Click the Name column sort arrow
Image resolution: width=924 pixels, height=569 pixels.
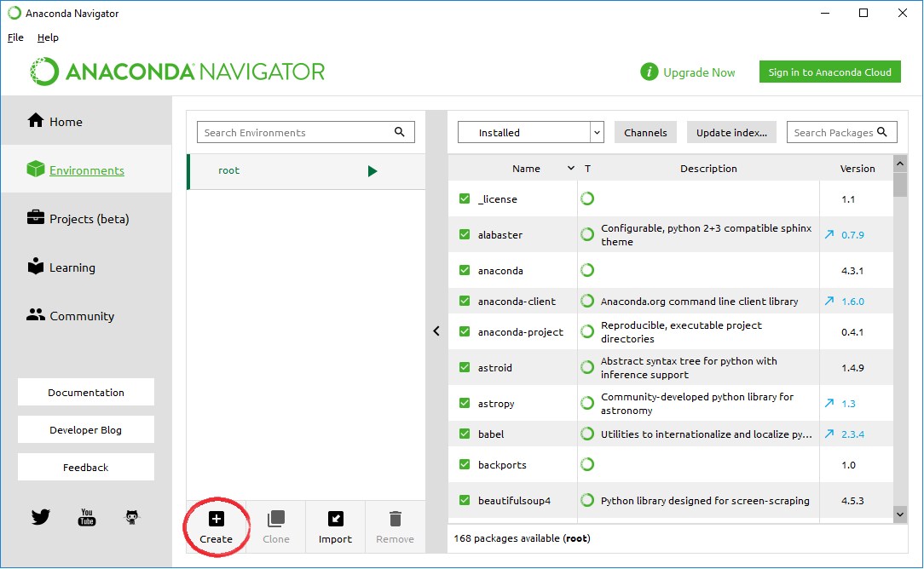point(570,169)
